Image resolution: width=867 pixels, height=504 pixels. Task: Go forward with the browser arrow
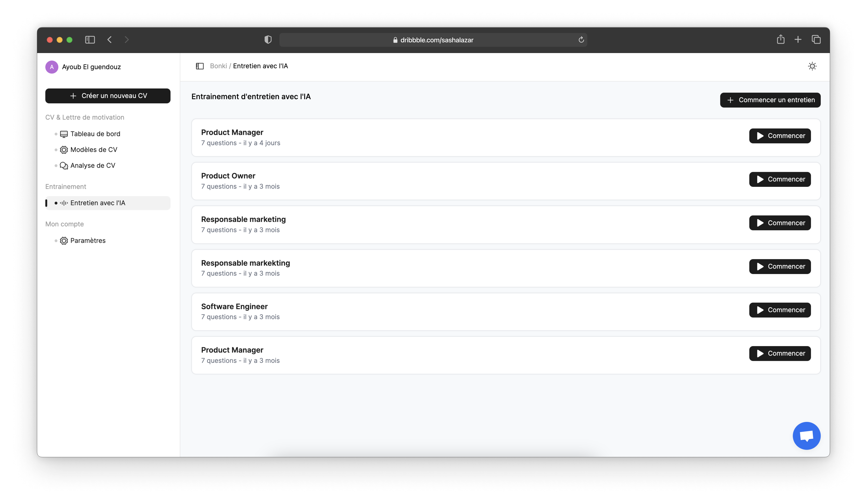click(x=127, y=40)
